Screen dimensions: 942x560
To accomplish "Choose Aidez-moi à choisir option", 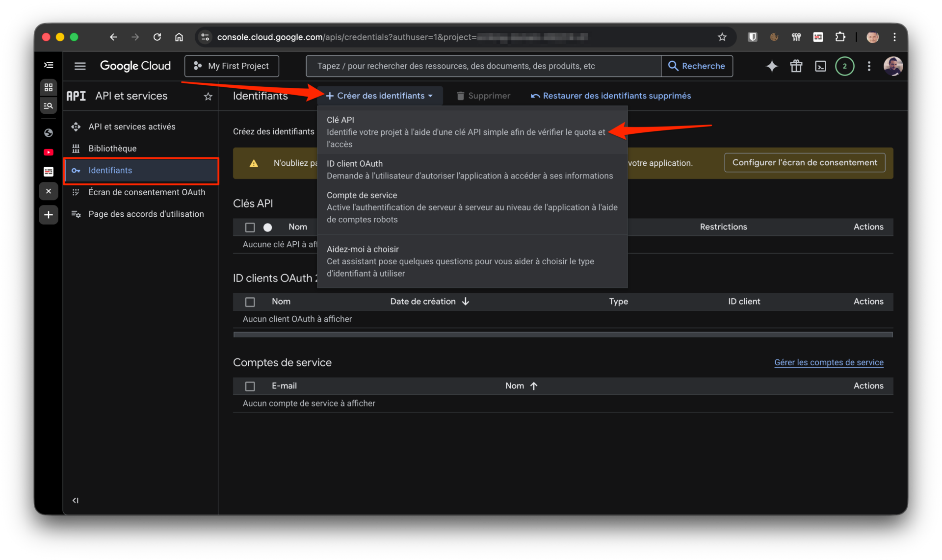I will (x=472, y=261).
